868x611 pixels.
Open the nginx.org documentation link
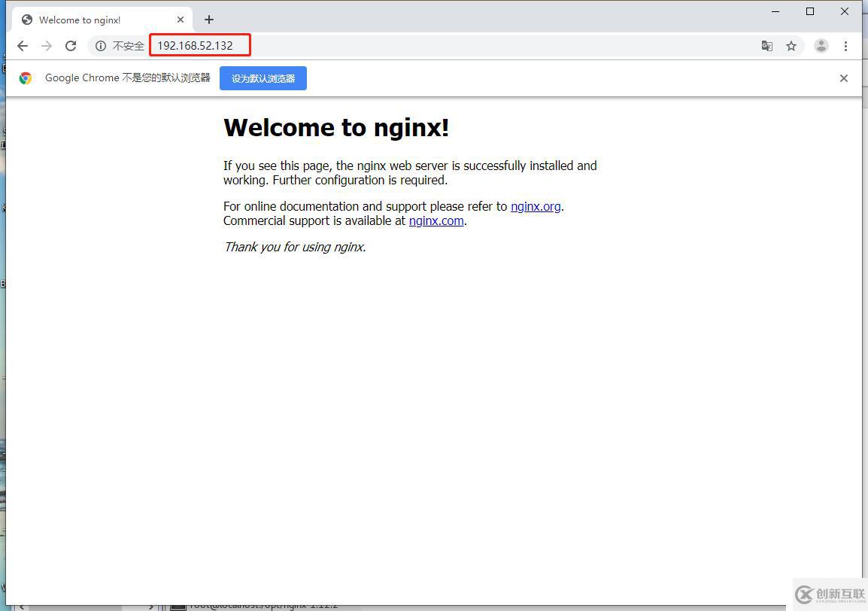pyautogui.click(x=536, y=206)
